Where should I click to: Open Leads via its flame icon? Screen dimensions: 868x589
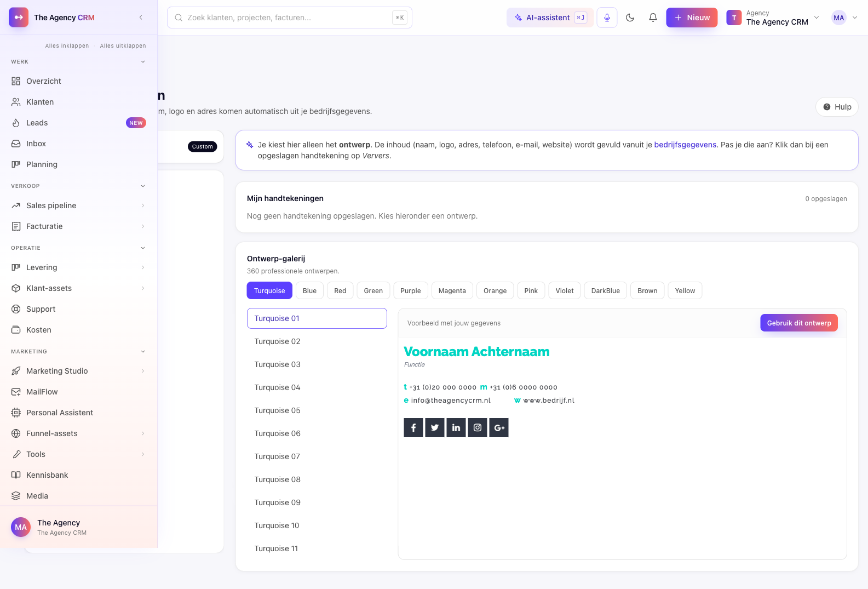point(16,123)
